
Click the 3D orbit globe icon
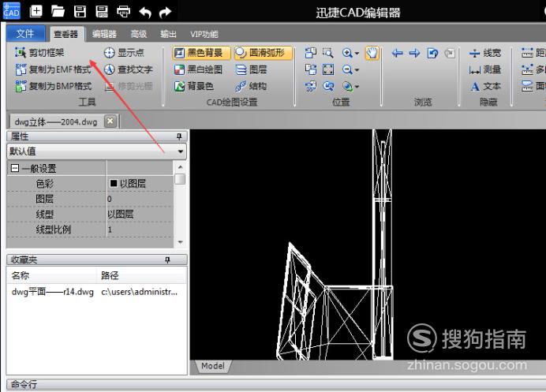347,86
